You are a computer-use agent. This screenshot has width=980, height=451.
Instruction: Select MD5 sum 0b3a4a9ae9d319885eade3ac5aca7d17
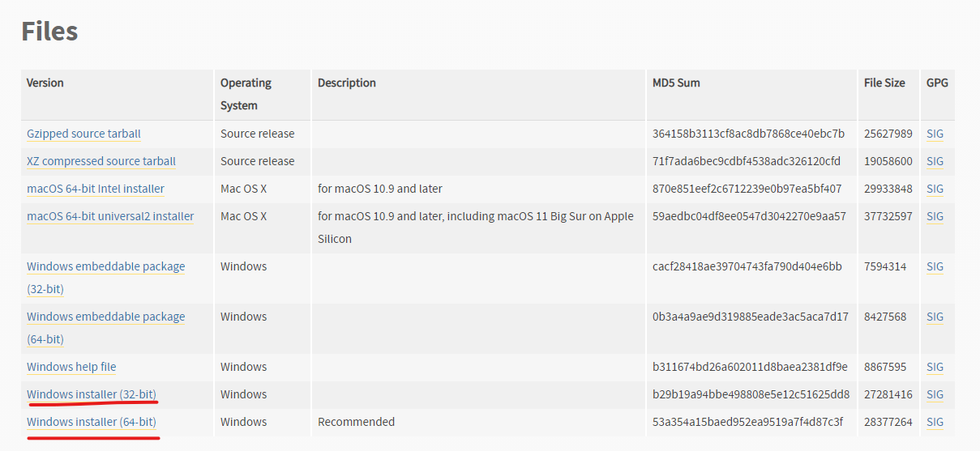(751, 317)
